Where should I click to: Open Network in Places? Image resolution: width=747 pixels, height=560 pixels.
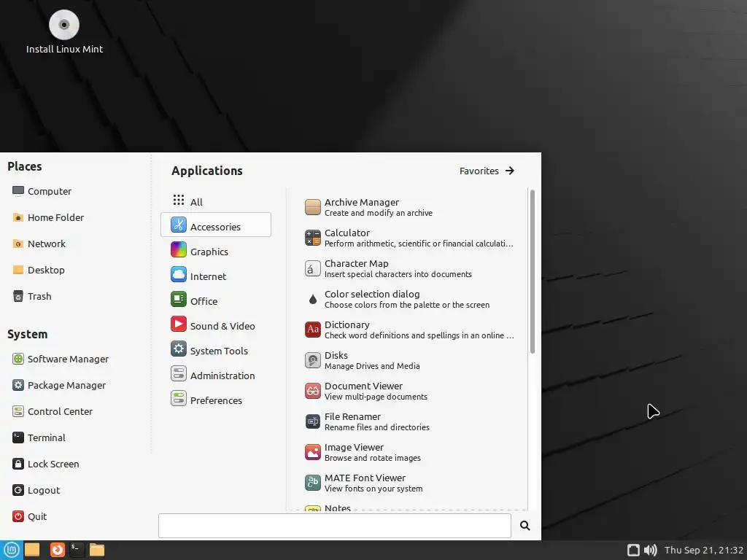pos(39,244)
